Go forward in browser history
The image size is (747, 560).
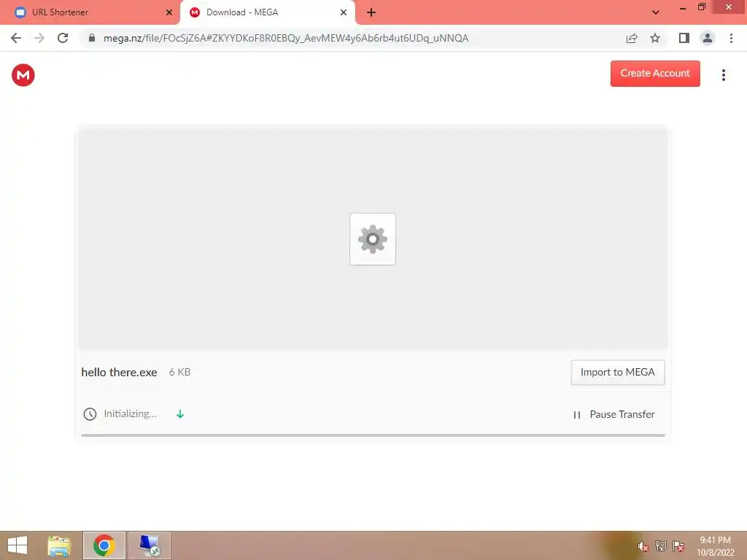click(x=39, y=38)
